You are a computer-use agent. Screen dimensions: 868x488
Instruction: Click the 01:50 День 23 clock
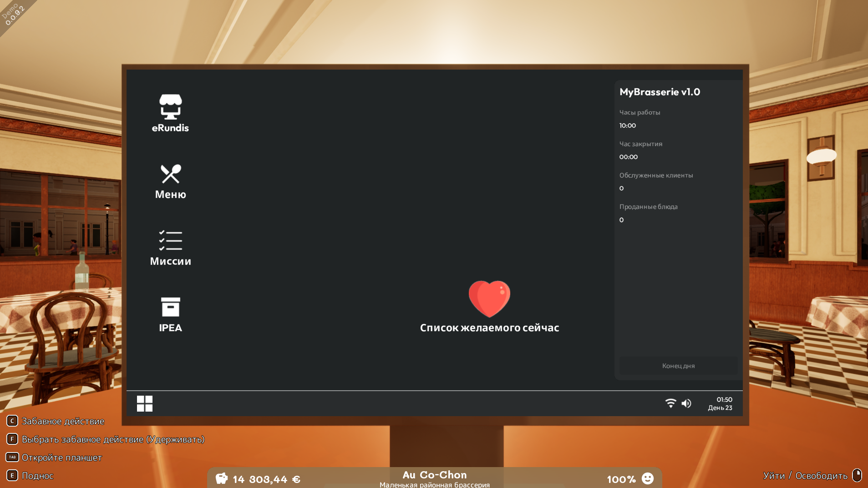720,403
